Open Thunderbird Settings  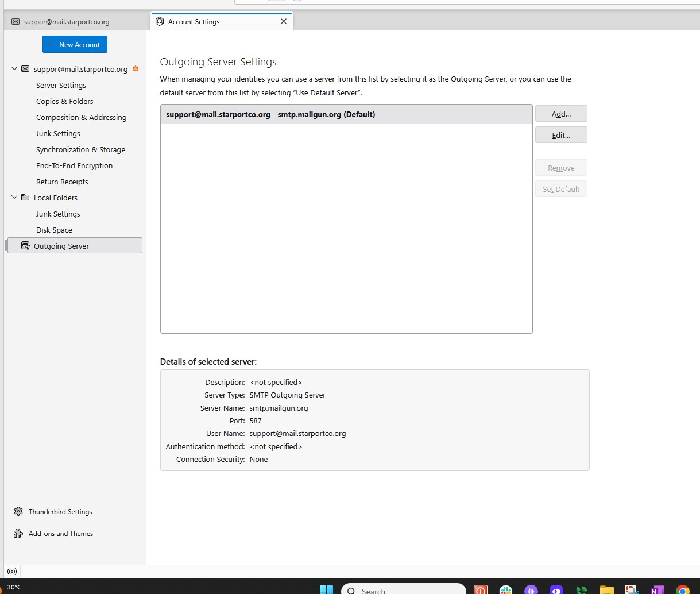(x=60, y=511)
